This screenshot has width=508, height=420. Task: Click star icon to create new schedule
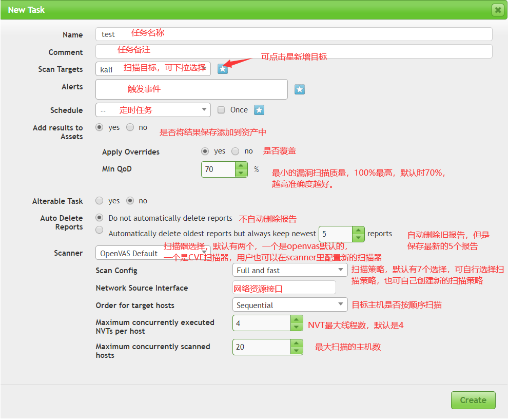point(260,110)
